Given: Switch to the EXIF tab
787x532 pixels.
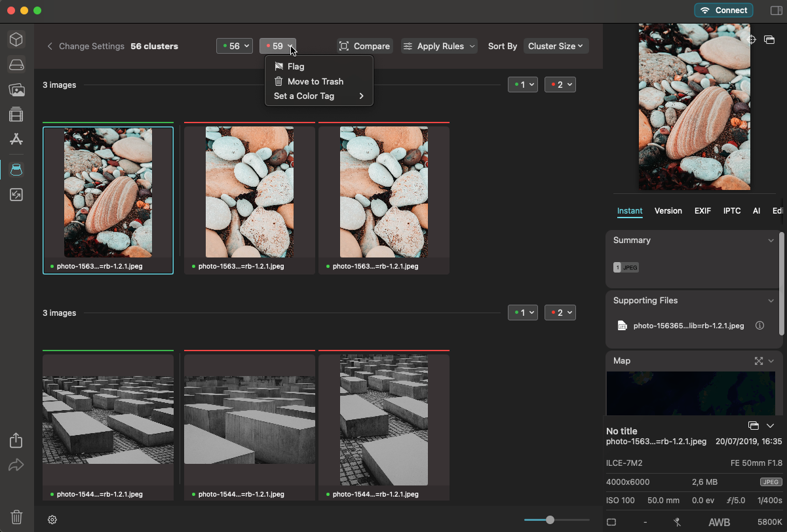Looking at the screenshot, I should (702, 211).
